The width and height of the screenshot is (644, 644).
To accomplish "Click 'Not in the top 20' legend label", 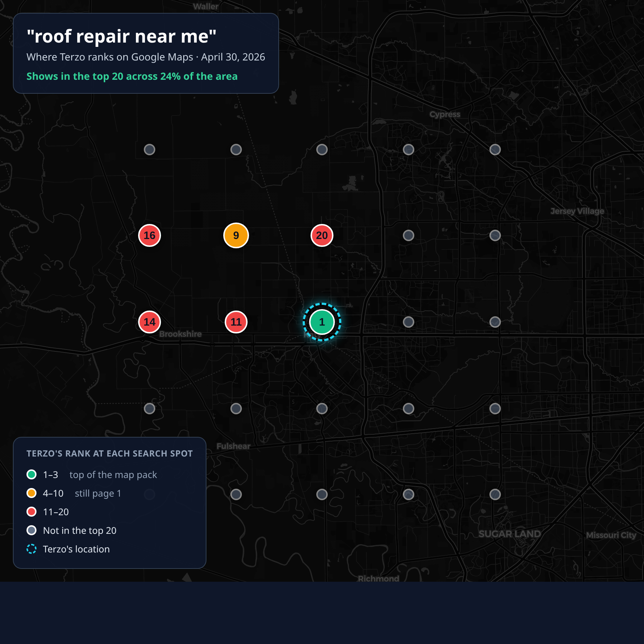I will [79, 531].
